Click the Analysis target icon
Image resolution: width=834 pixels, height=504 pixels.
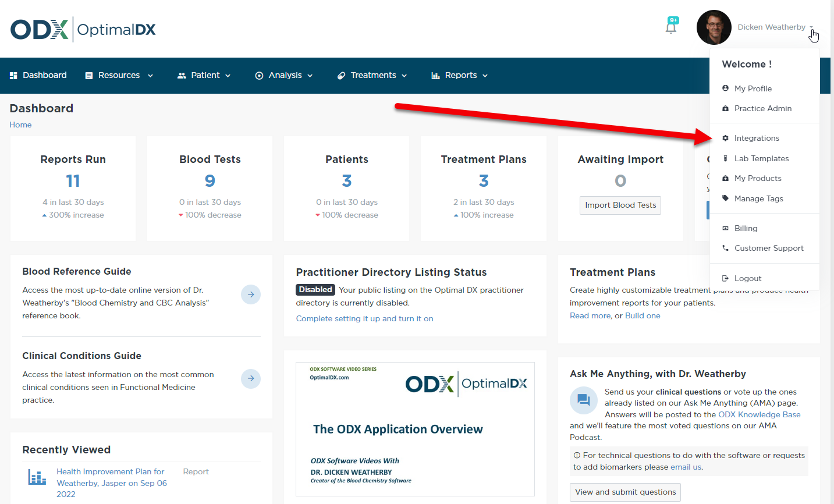tap(259, 76)
